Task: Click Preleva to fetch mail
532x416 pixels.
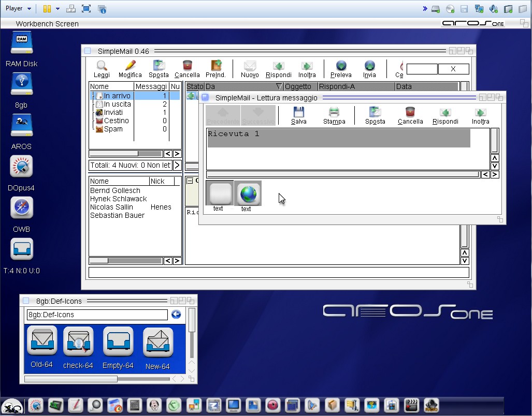Action: [341, 66]
